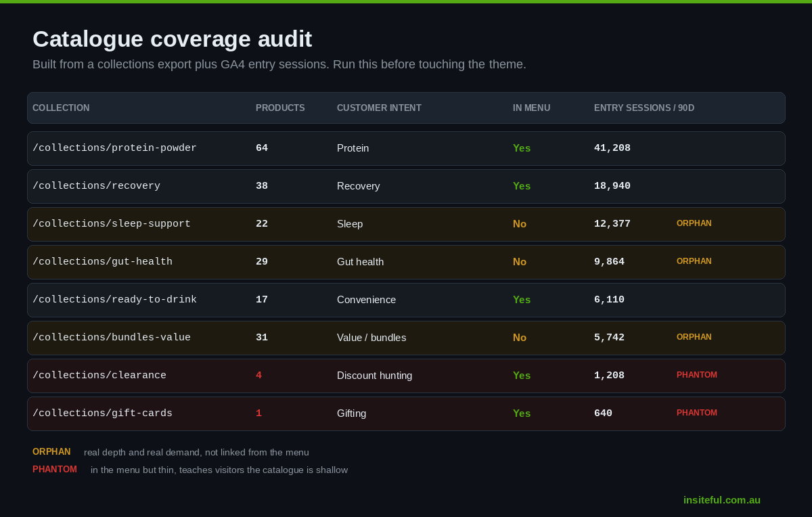Click ORPHAN tag in bundles-value row
Viewport: 812px width, 517px height.
pos(694,337)
